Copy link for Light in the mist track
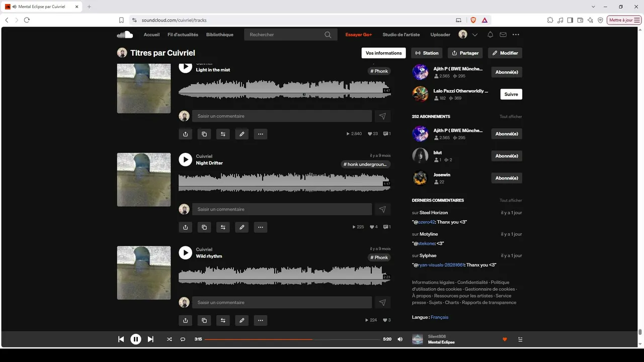Image resolution: width=644 pixels, height=362 pixels. point(204,134)
